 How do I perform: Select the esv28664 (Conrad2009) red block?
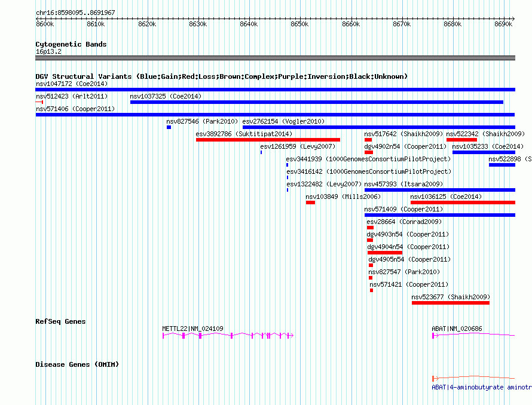370,228
